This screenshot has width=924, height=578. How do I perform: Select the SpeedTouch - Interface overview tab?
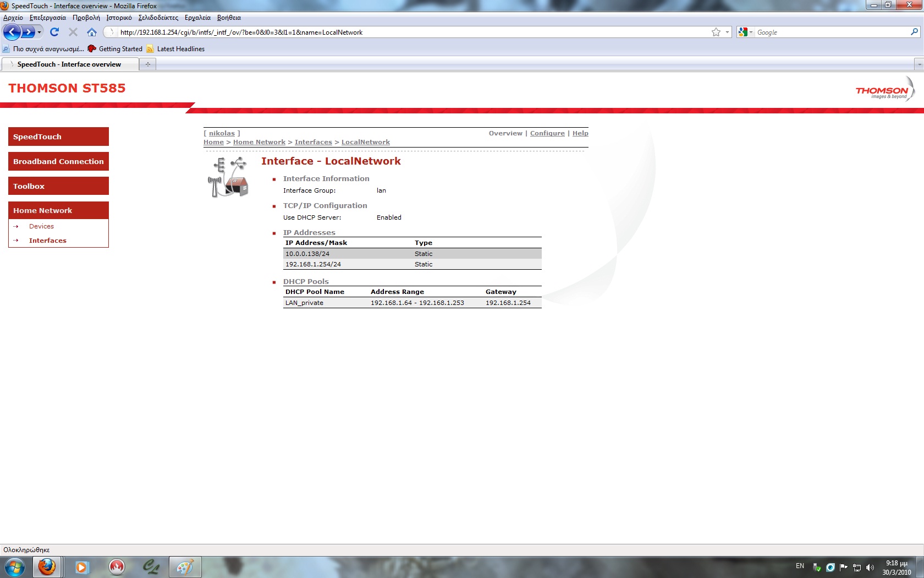point(70,64)
